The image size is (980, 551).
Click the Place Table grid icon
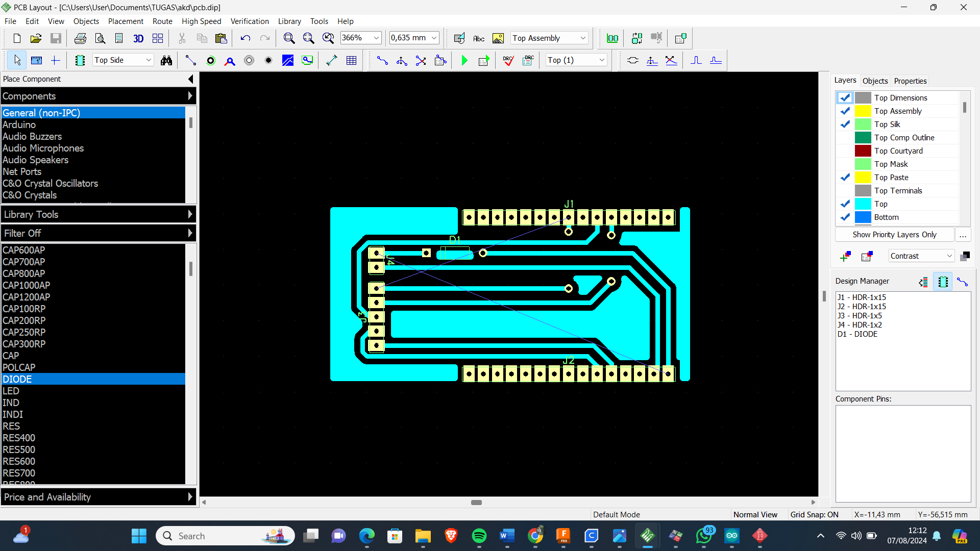coord(352,60)
